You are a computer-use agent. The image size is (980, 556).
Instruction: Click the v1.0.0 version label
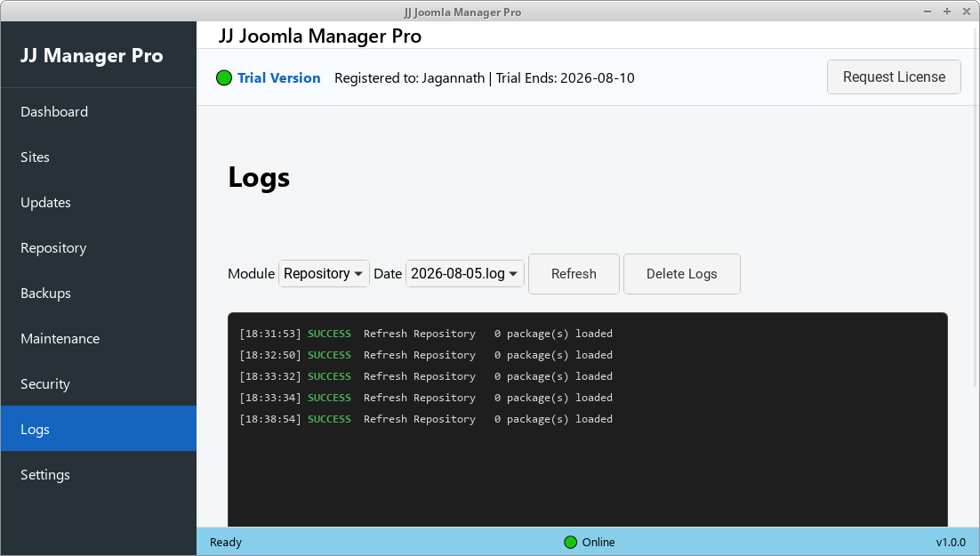[x=951, y=543]
